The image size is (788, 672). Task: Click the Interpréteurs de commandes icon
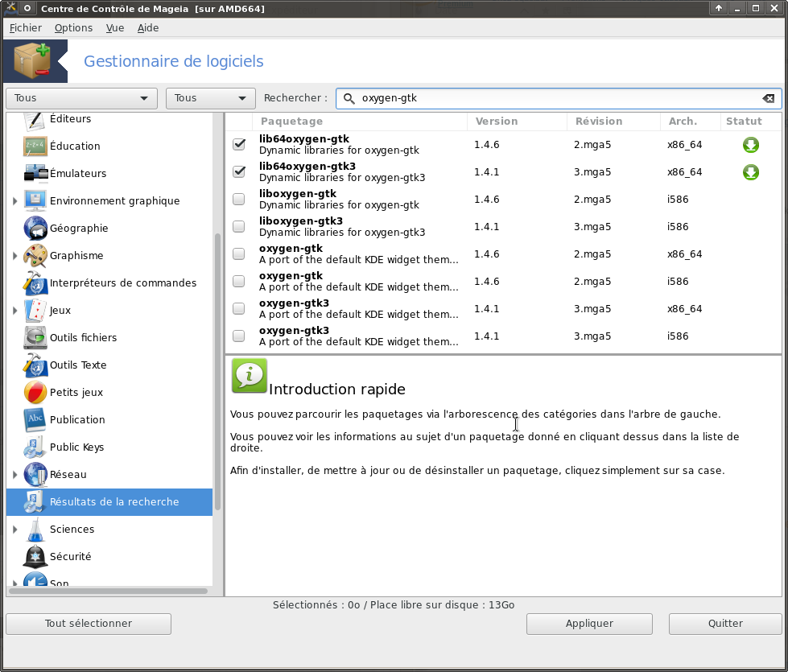35,283
